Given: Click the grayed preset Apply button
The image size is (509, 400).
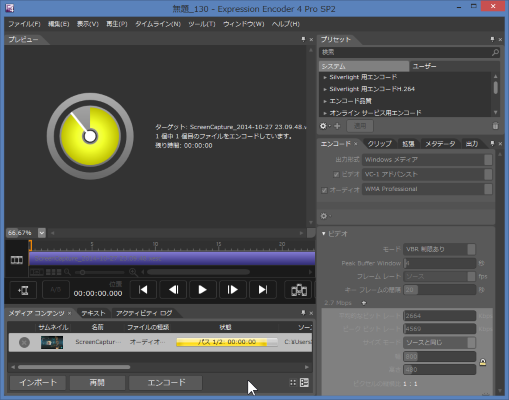Looking at the screenshot, I should click(360, 126).
